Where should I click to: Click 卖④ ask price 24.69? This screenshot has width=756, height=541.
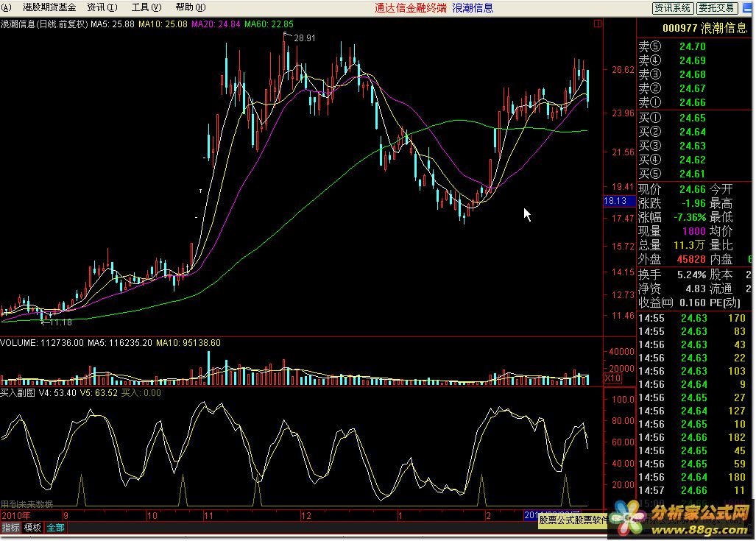tap(693, 61)
